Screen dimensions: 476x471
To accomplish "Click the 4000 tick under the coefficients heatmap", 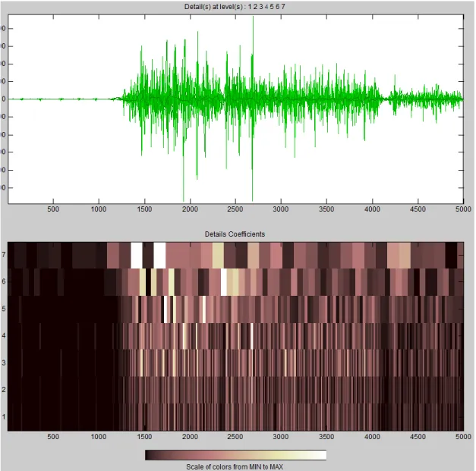I will click(x=372, y=436).
